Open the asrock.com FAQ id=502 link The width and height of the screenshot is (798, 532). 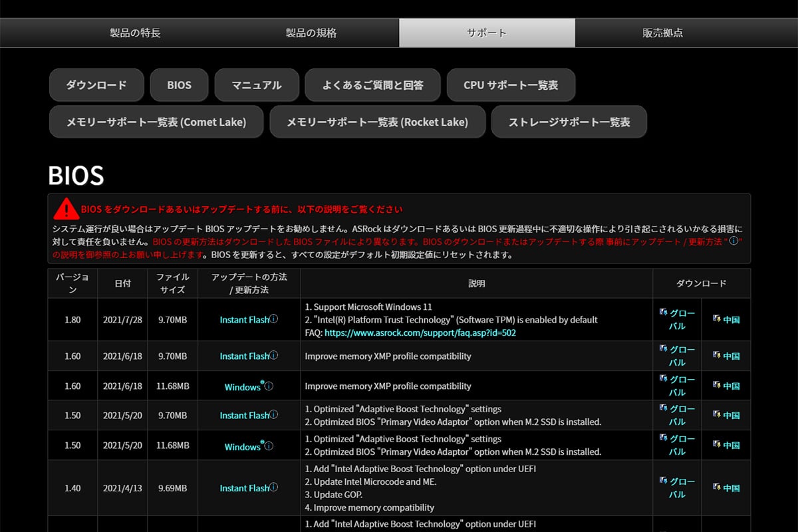point(420,332)
